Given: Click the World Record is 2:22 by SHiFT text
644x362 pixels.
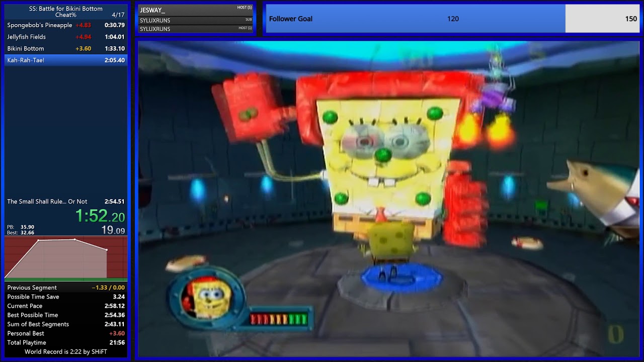Looking at the screenshot, I should tap(66, 351).
